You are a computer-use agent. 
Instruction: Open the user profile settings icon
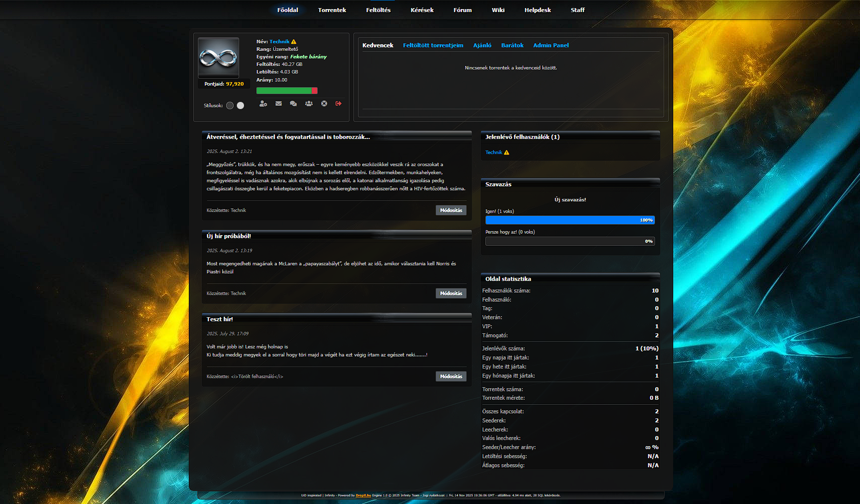pyautogui.click(x=263, y=104)
